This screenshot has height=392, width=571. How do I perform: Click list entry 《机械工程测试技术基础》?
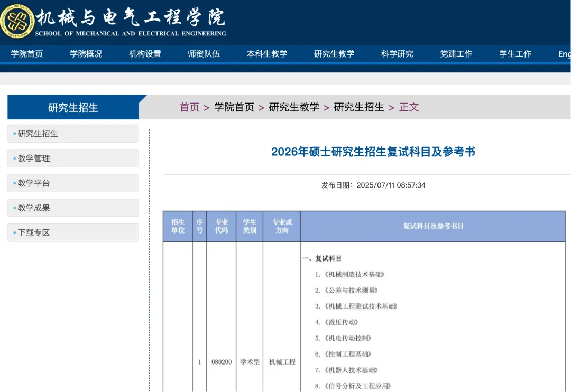(361, 306)
